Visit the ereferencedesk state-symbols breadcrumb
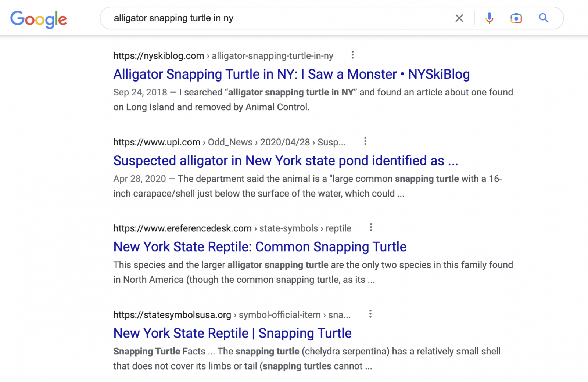This screenshot has width=588, height=382. point(288,228)
